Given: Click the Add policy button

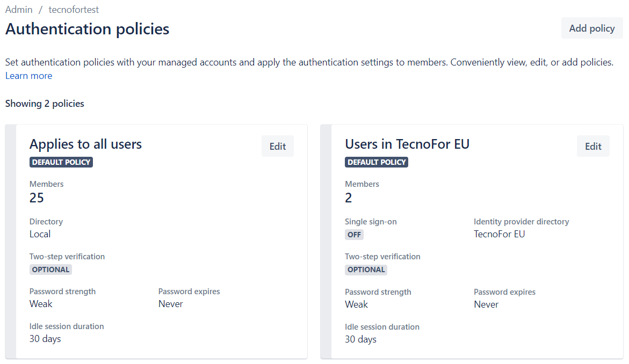Looking at the screenshot, I should pos(591,28).
